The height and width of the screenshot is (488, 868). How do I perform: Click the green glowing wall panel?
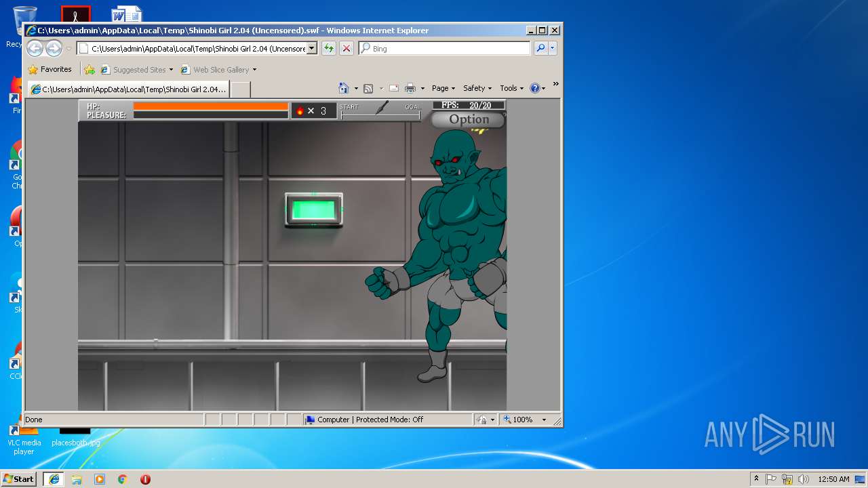313,209
